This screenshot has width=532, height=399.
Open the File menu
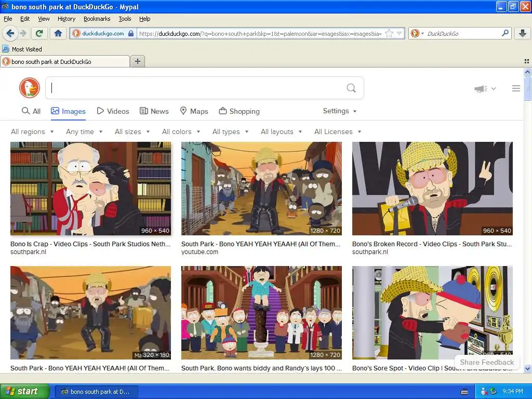tap(8, 19)
